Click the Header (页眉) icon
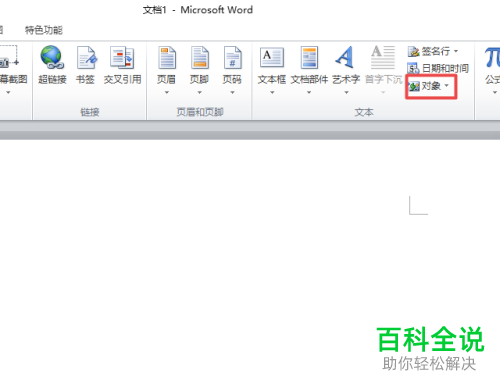The width and height of the screenshot is (500, 384). click(167, 58)
